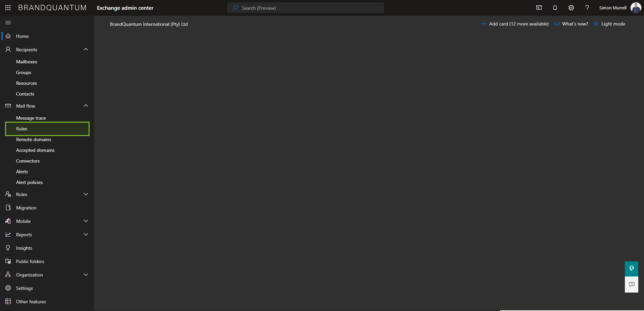Image resolution: width=644 pixels, height=311 pixels.
Task: Open the help question mark icon
Action: tap(587, 8)
